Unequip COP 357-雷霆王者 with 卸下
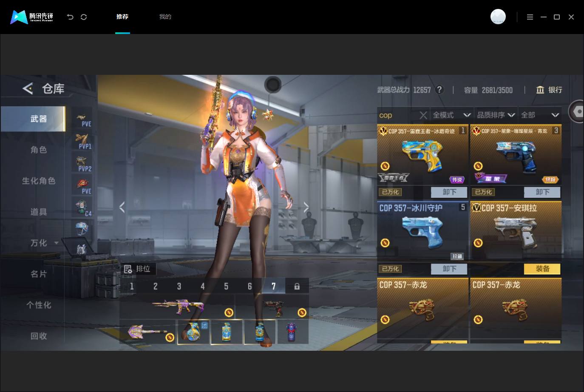Image resolution: width=584 pixels, height=392 pixels. [449, 192]
